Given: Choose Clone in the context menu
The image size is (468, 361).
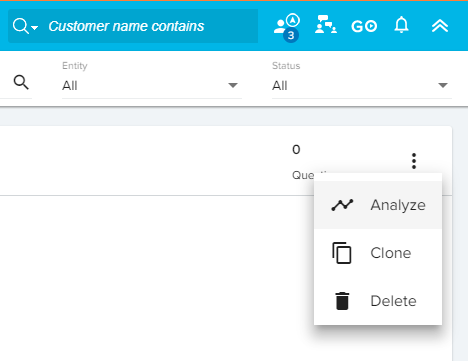Looking at the screenshot, I should click(378, 253).
